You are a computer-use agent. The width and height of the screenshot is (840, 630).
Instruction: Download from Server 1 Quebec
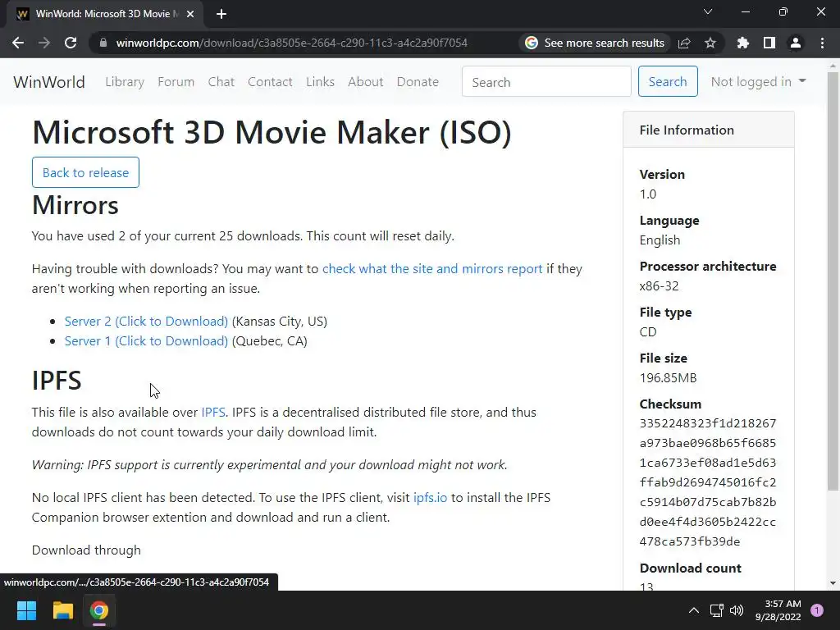pyautogui.click(x=146, y=341)
